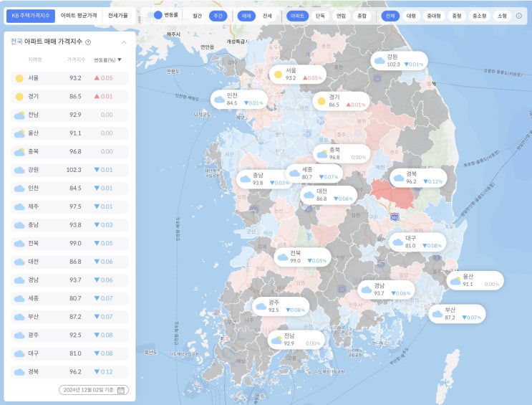Click the help icon beside 가격지수 panel title
This screenshot has height=405, width=532.
coord(88,42)
